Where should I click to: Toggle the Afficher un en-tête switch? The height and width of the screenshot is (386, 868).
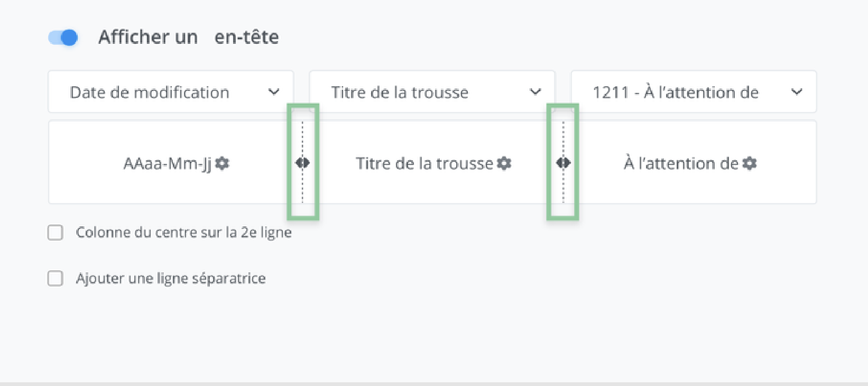tap(63, 38)
